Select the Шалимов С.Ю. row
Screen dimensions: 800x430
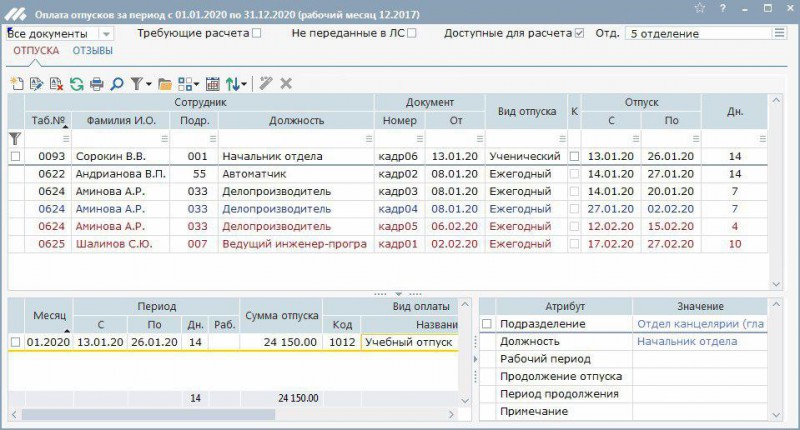click(x=388, y=244)
